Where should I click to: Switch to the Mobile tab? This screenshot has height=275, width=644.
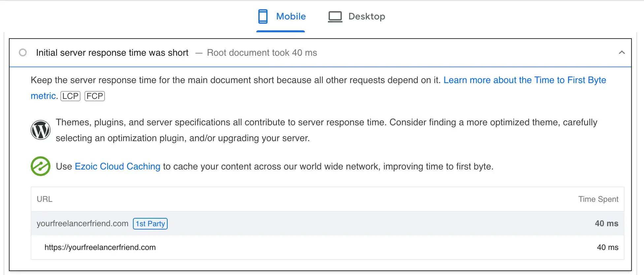281,16
